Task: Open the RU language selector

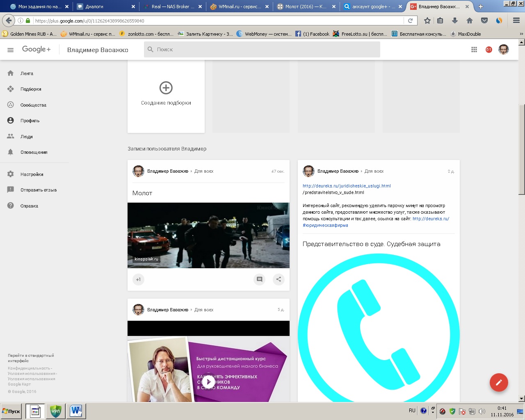Action: (x=412, y=411)
